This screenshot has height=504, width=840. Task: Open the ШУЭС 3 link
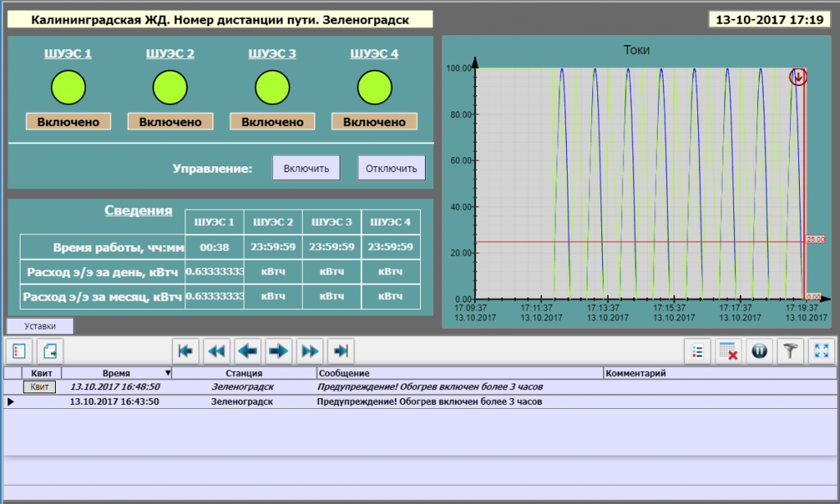pos(272,53)
